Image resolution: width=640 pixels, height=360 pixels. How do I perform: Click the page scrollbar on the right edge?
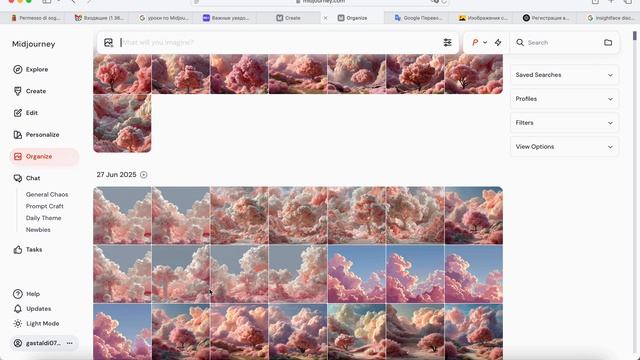click(635, 36)
